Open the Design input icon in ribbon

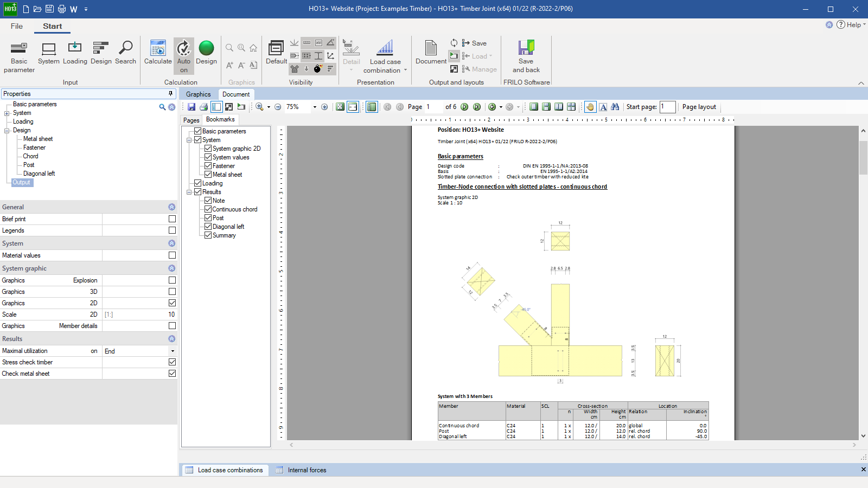(x=101, y=53)
